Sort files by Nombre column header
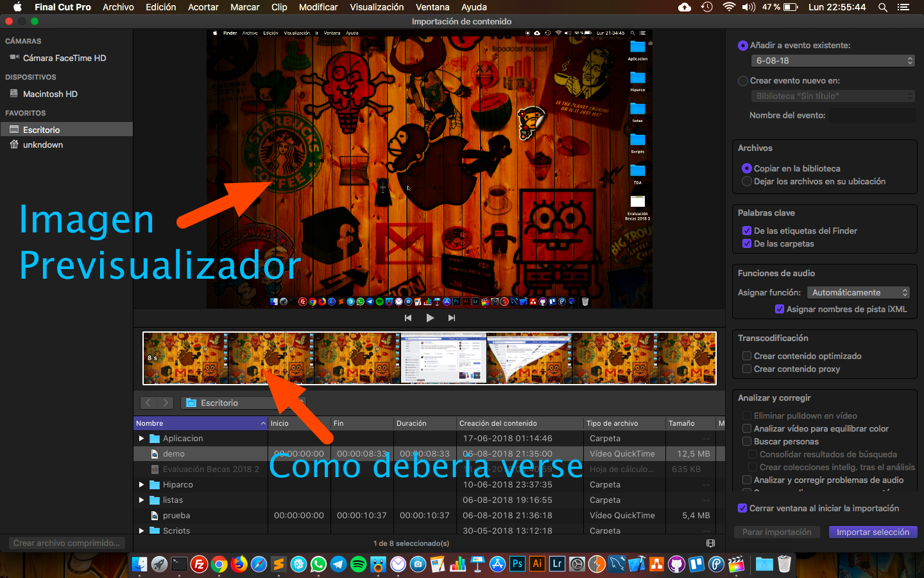Viewport: 924px width, 578px height. 199,423
